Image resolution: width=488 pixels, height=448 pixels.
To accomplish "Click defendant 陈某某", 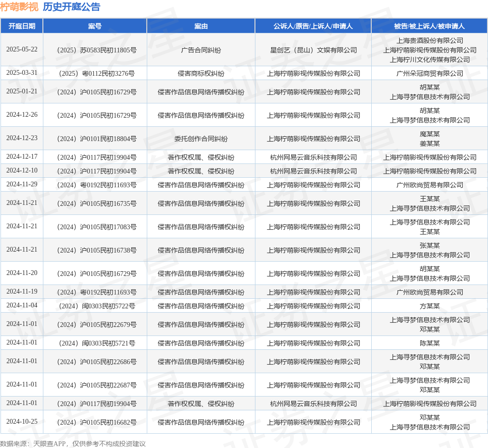I will tap(430, 343).
